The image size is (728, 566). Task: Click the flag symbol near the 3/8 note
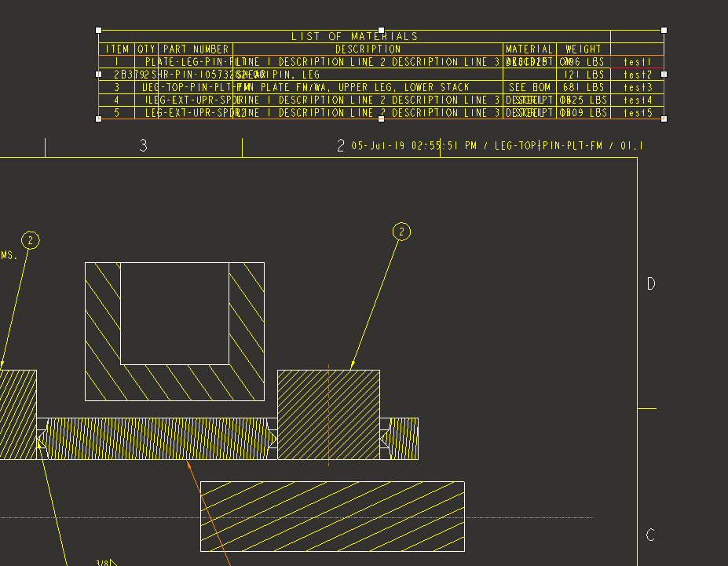112,562
